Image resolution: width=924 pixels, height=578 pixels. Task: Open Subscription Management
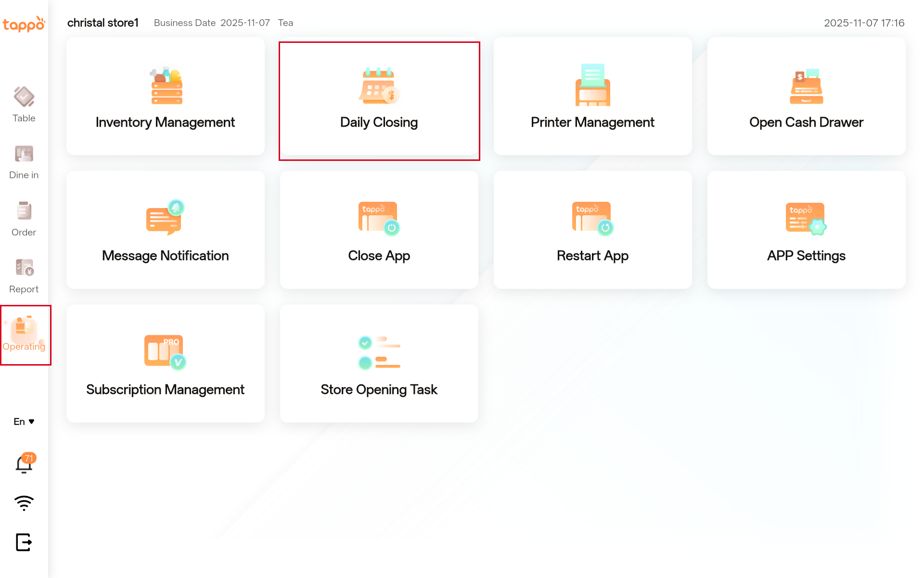point(165,363)
